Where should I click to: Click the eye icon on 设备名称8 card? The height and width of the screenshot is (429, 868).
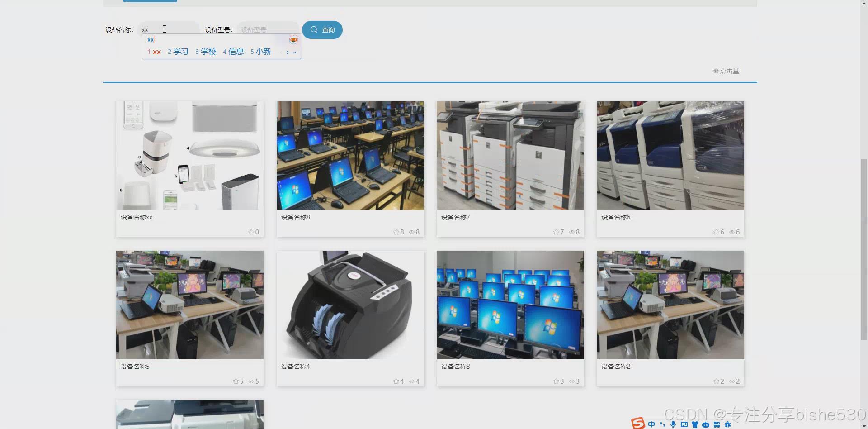coord(412,232)
